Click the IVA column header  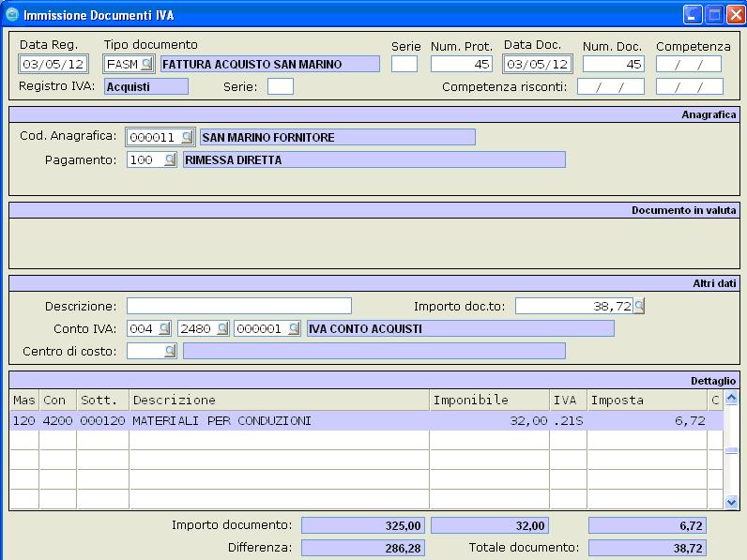568,400
